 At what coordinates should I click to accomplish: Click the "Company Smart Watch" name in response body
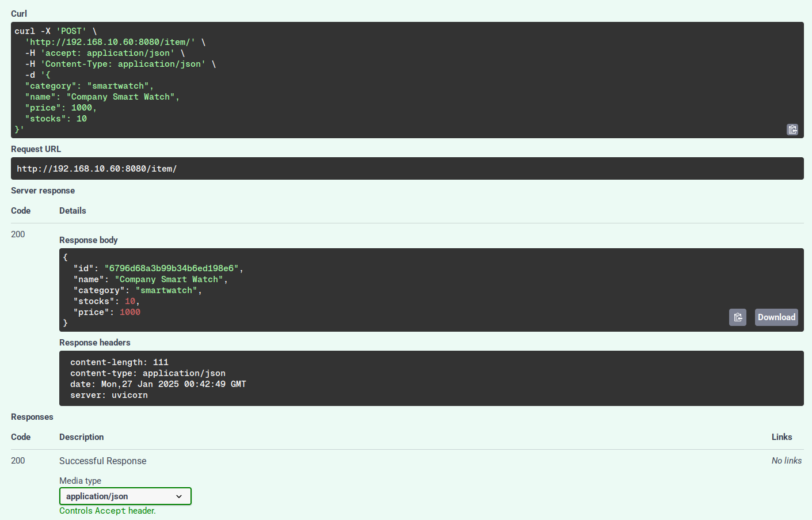click(169, 279)
